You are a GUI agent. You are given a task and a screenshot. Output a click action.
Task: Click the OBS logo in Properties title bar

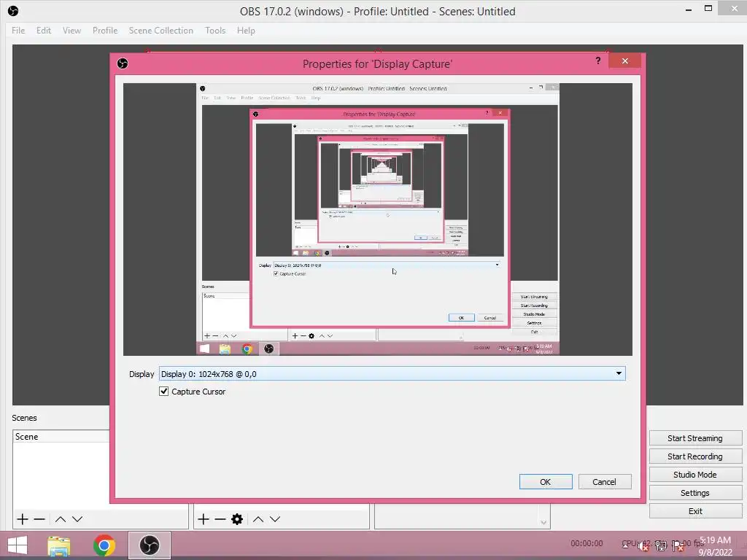[123, 63]
